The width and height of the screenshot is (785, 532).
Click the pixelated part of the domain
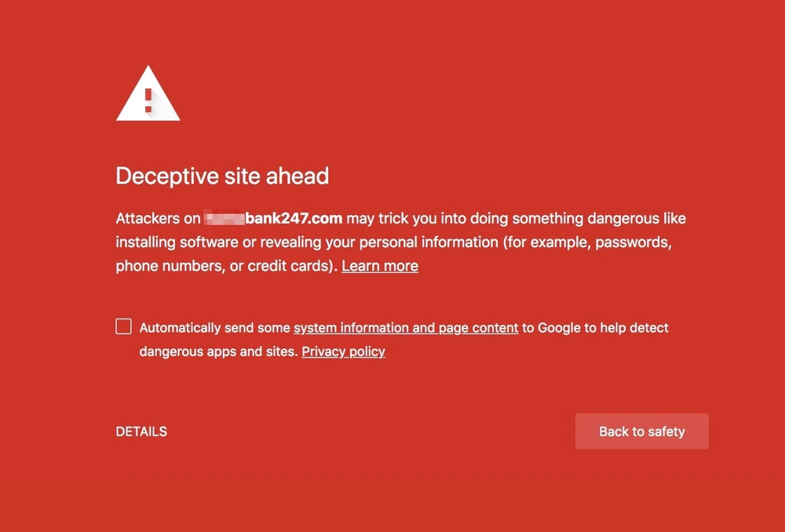pos(225,218)
